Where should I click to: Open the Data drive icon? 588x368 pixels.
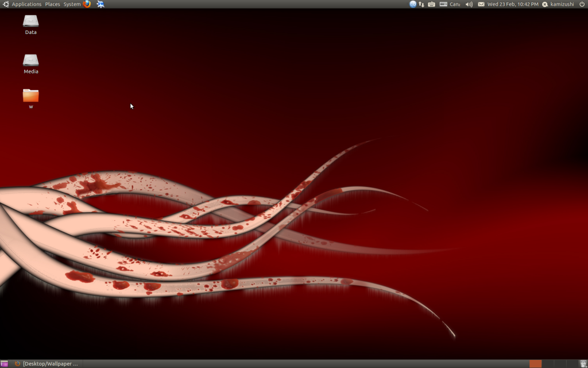(30, 22)
